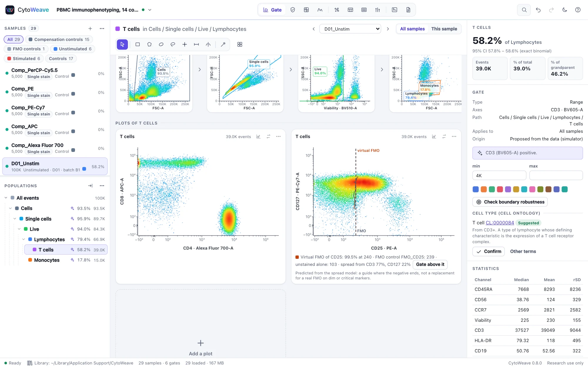Open populations panel more options menu
The image size is (588, 368).
pos(102,186)
